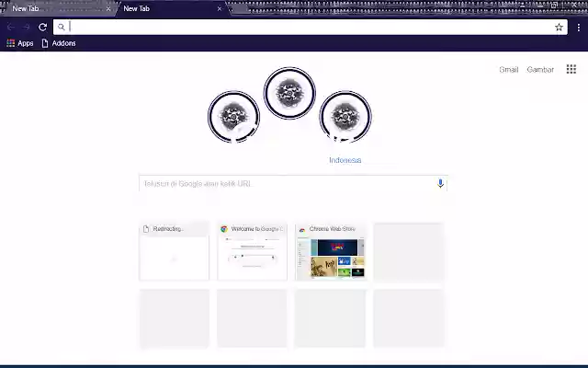Open the Chrome Web Store tile
This screenshot has height=368, width=588.
(x=330, y=251)
